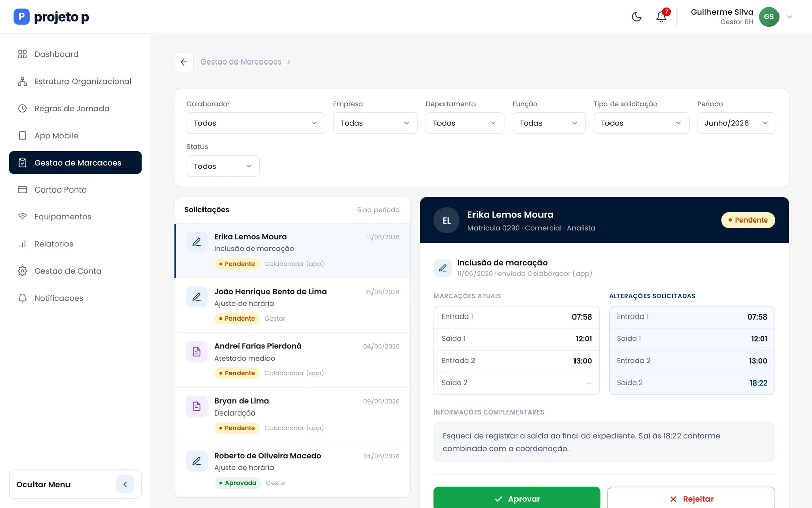Reject the request with Rejeitar button

coord(691,498)
